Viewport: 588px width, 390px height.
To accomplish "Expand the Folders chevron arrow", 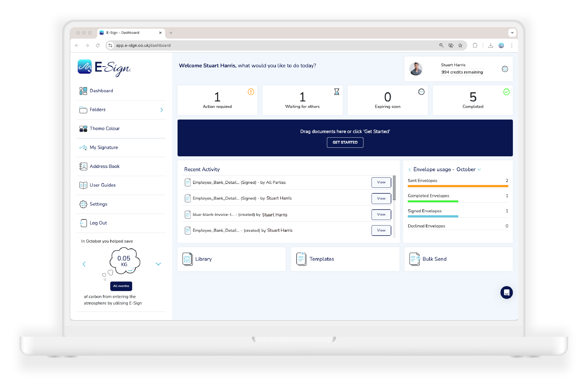I will coord(162,110).
